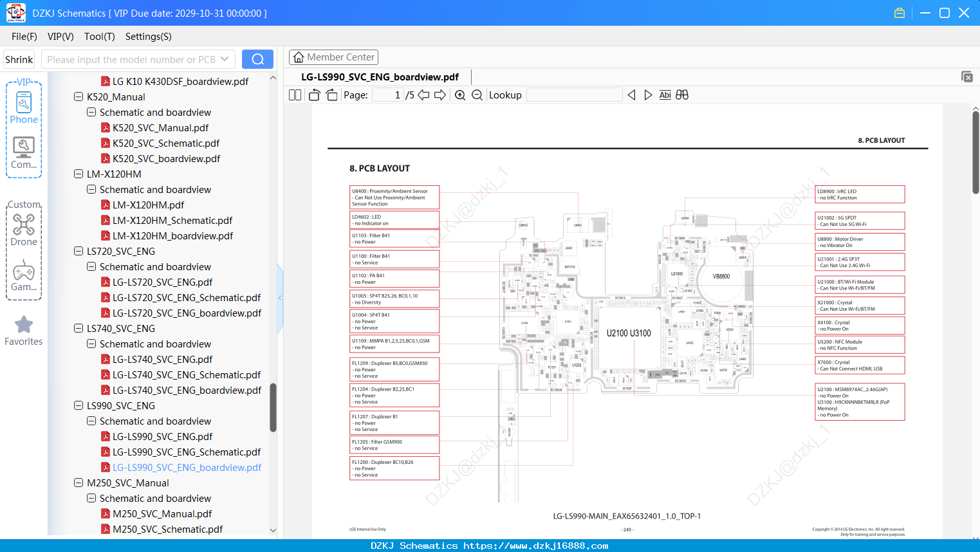Rotate the page clockwise
The width and height of the screenshot is (980, 552).
tap(331, 95)
